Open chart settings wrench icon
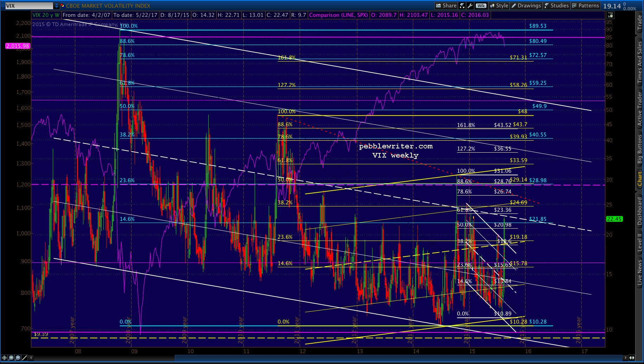 pyautogui.click(x=470, y=6)
